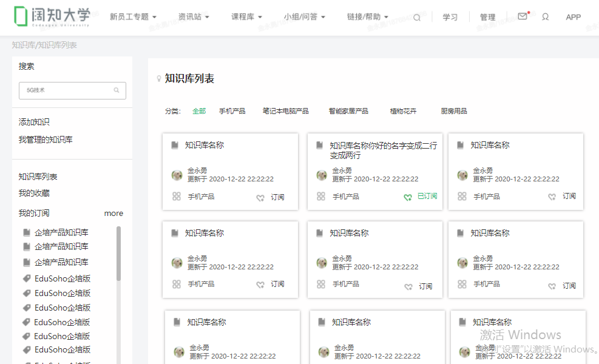599x364 pixels.
Task: Open the mail envelope notifications icon
Action: pyautogui.click(x=523, y=17)
